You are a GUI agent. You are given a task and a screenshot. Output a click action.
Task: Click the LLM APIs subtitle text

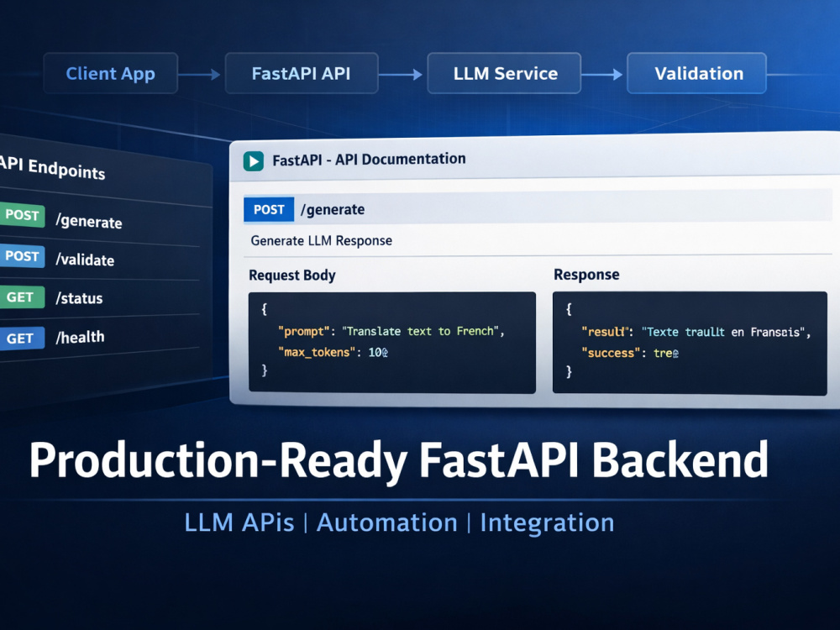[x=239, y=522]
